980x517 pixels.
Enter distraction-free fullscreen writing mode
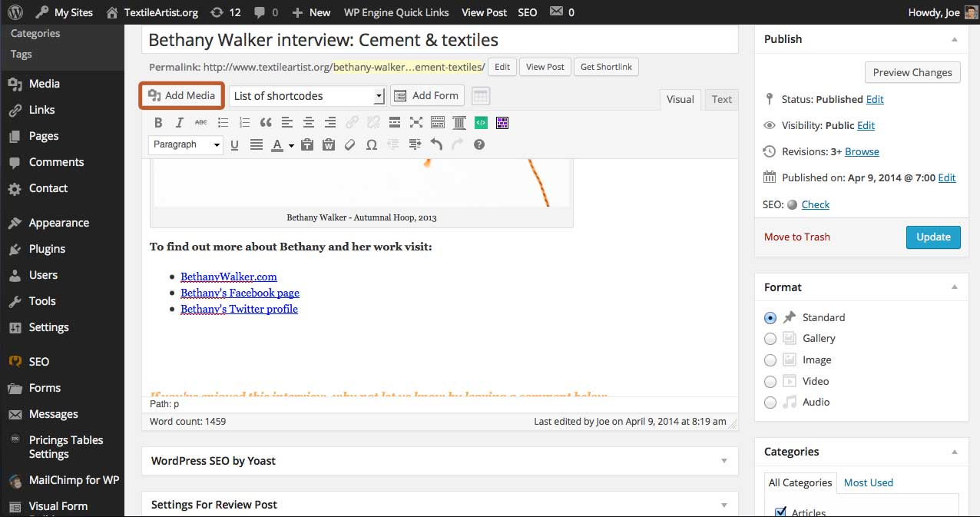point(416,122)
